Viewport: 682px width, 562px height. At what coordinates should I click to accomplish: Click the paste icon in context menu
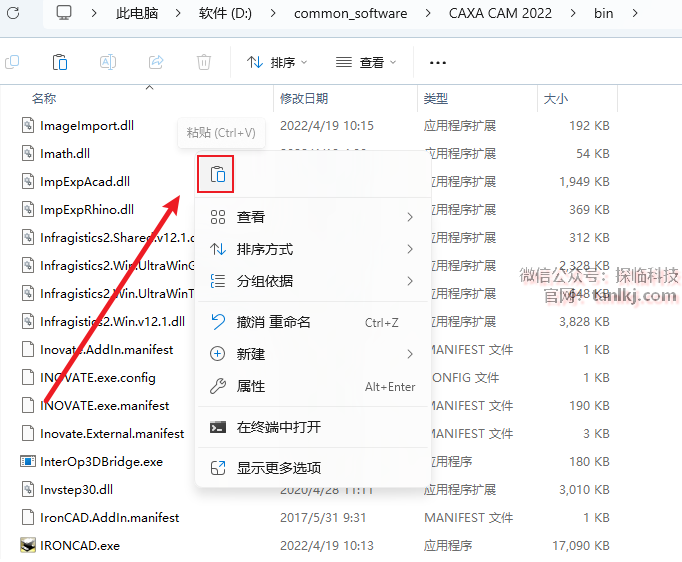pos(218,175)
